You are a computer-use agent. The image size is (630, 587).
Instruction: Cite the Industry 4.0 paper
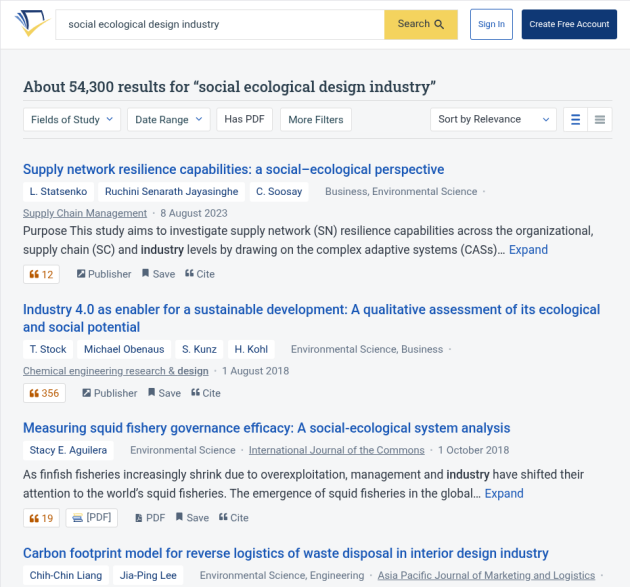(x=206, y=393)
